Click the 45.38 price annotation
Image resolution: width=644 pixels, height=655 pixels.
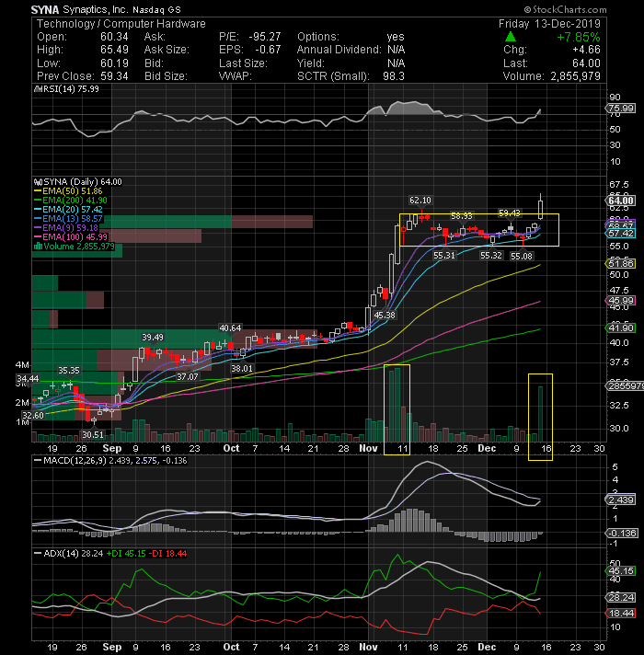coord(385,316)
